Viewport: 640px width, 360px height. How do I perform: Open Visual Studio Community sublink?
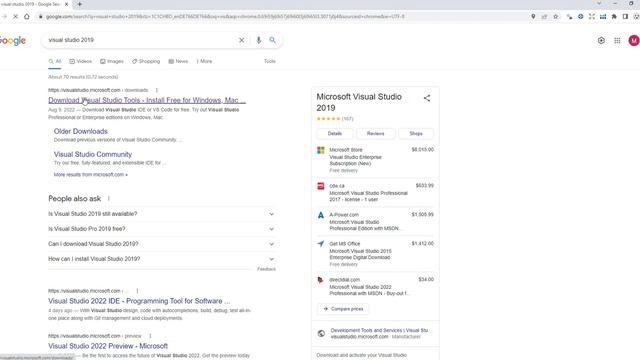(93, 154)
